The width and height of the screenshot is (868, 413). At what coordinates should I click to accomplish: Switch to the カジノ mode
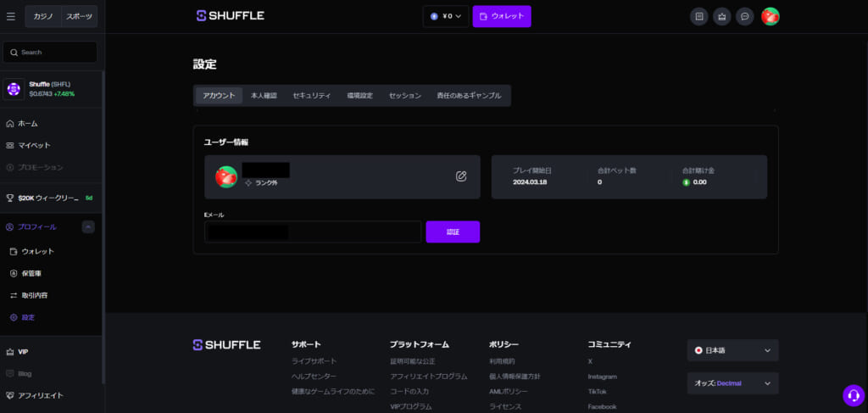43,17
